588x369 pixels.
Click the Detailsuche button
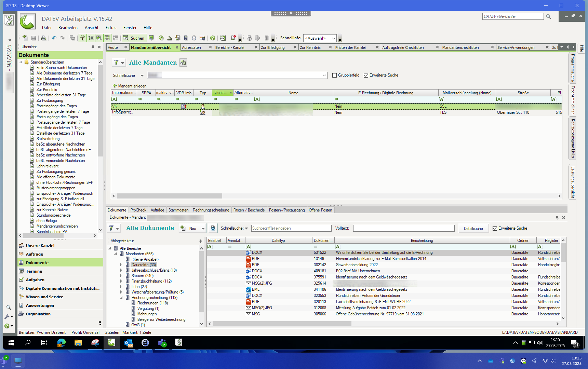tap(473, 229)
